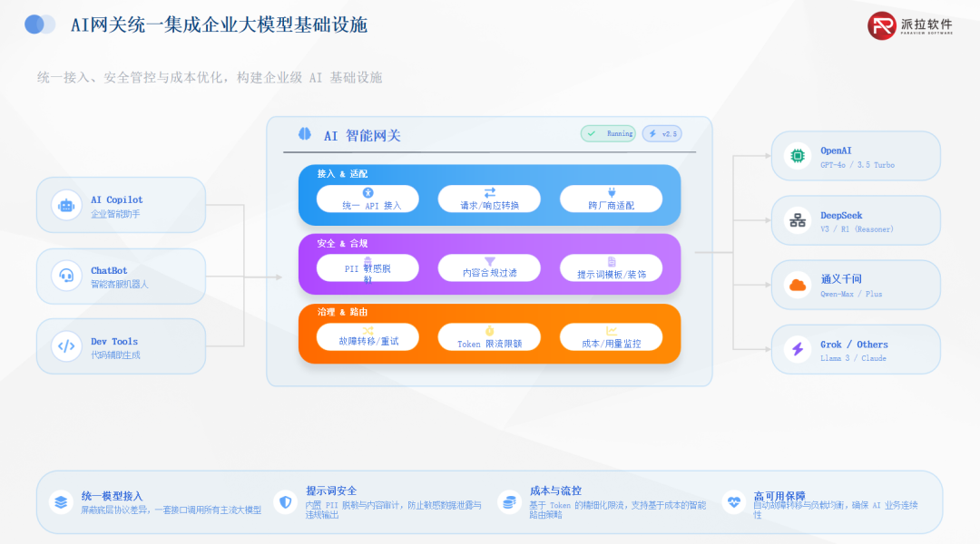Click the 统一模型接入 layers icon
Viewport: 980px width, 544px height.
pyautogui.click(x=62, y=502)
